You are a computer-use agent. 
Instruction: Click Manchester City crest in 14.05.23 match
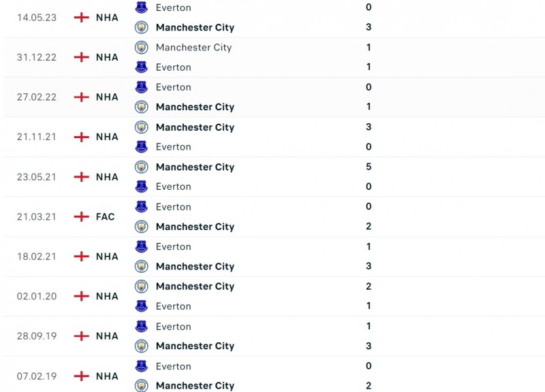click(x=141, y=27)
